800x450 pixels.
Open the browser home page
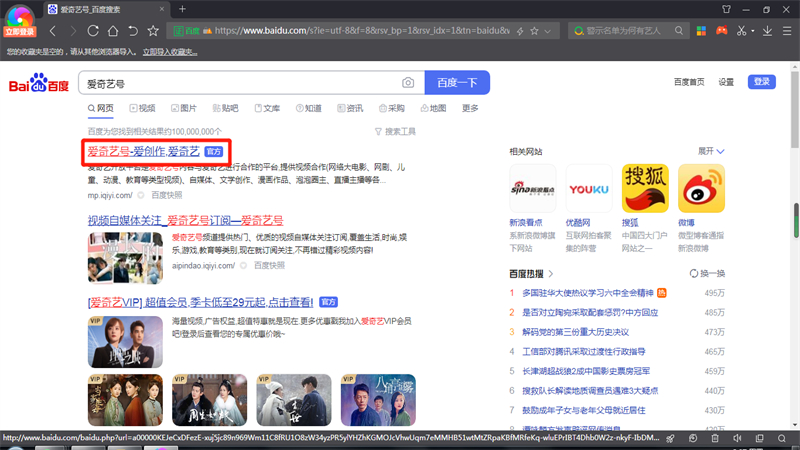[113, 31]
